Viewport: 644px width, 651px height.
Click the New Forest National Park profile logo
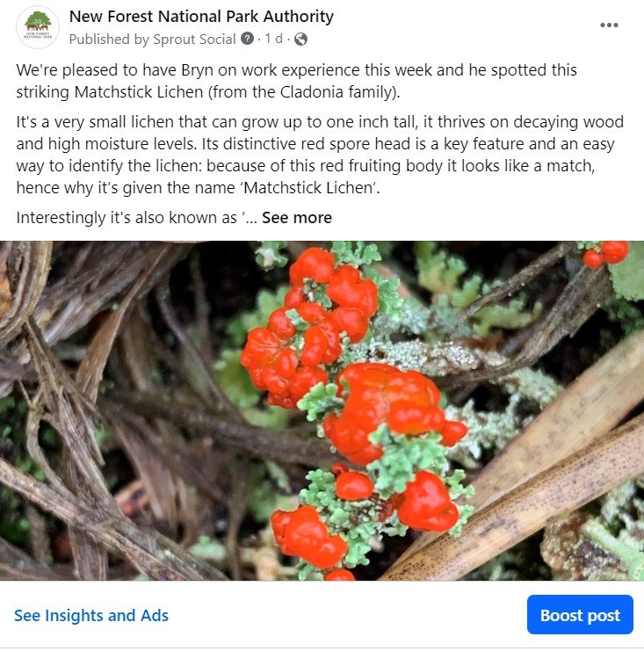coord(38,27)
